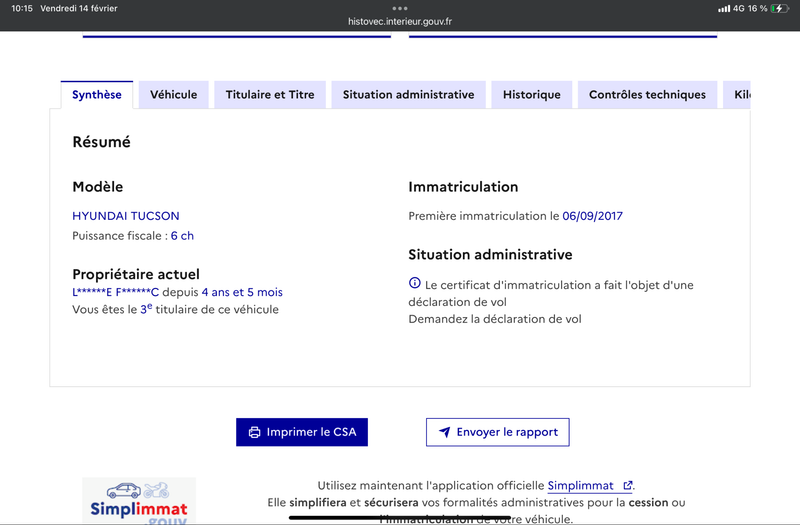Click the HYUNDAI TUCSON model text

(126, 216)
